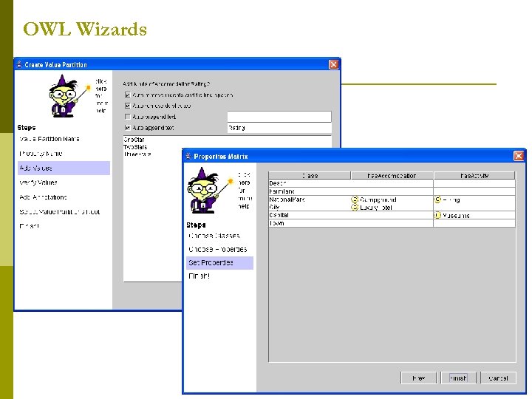Viewport: 532px width, 399px height.
Task: Click the Properties Matrix title bar text
Action: (x=221, y=156)
